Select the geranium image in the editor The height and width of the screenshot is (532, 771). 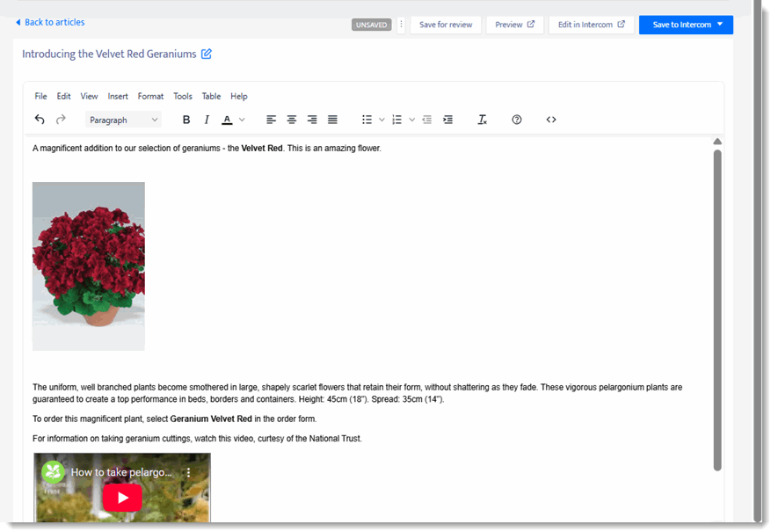click(89, 266)
